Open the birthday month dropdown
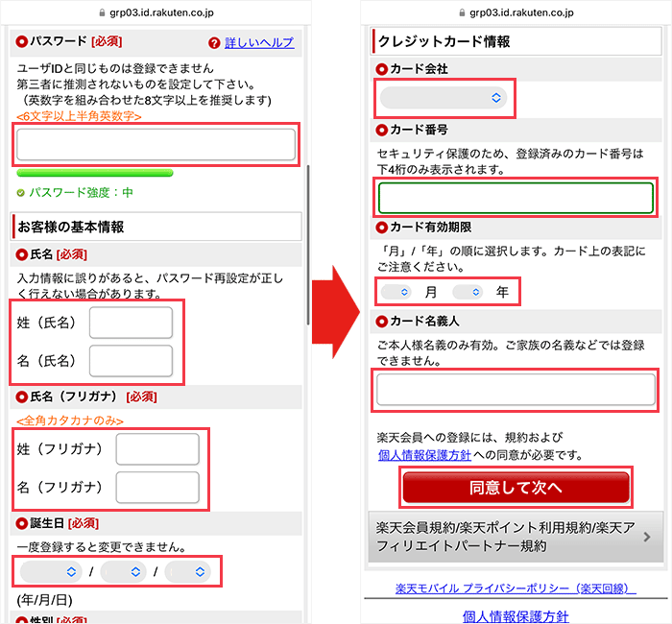The image size is (672, 624). tap(123, 572)
